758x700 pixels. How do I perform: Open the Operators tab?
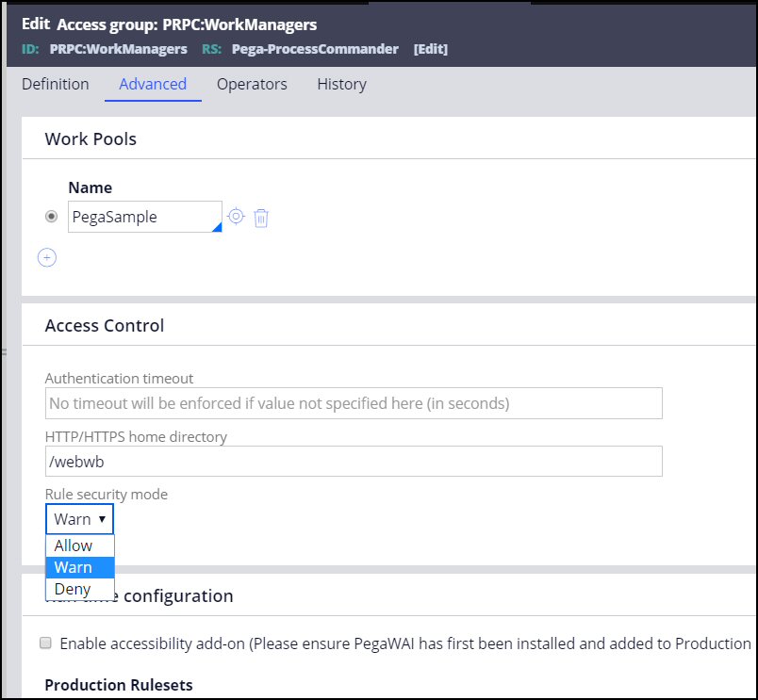(252, 84)
